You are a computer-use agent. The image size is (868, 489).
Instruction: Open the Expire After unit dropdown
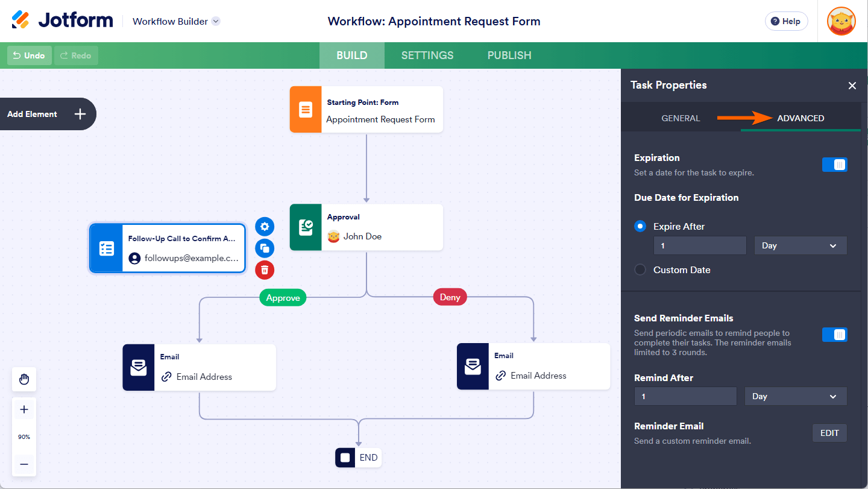(x=800, y=245)
